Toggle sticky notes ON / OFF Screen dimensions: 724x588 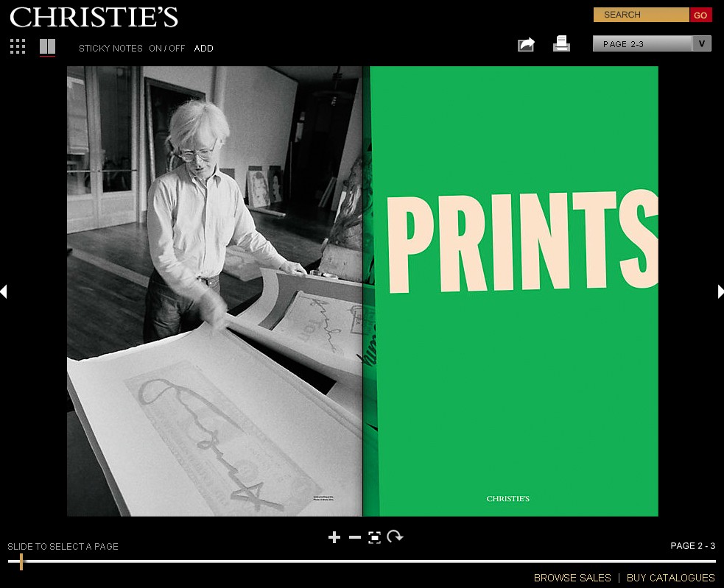[166, 49]
